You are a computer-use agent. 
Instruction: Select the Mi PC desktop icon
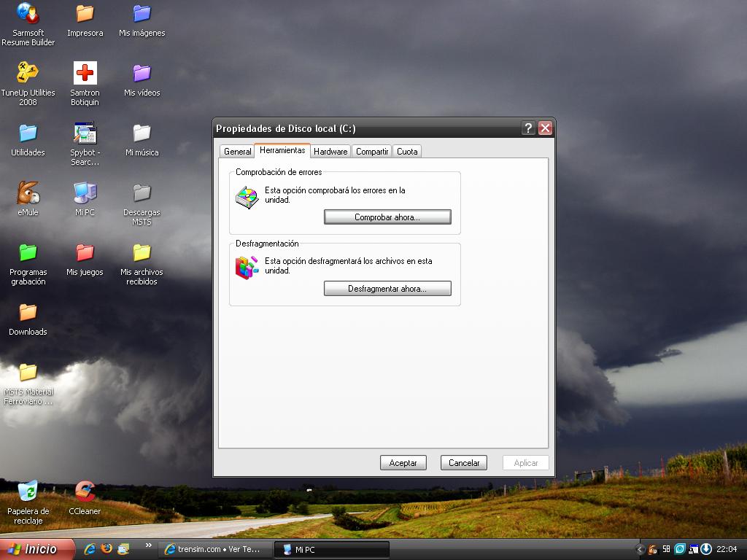[x=85, y=193]
